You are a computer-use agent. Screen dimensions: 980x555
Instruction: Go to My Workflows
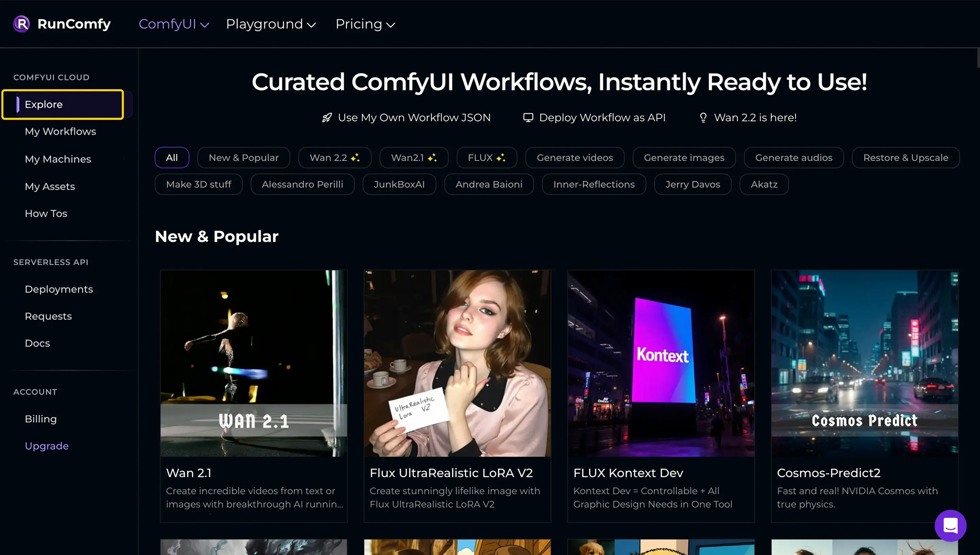click(x=60, y=131)
